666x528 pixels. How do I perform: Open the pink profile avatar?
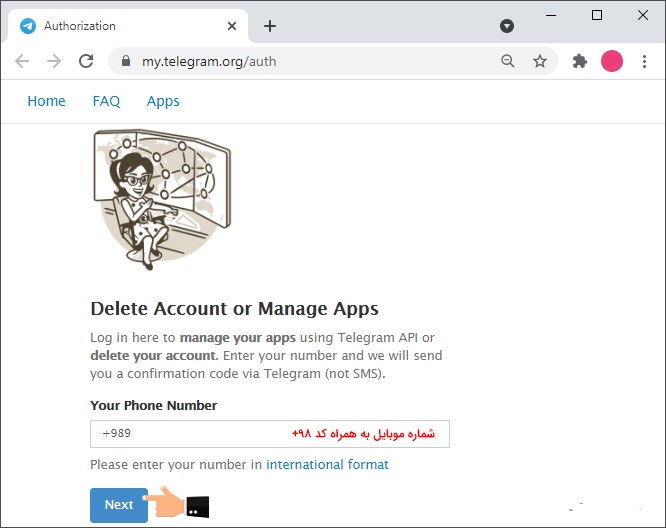(612, 61)
